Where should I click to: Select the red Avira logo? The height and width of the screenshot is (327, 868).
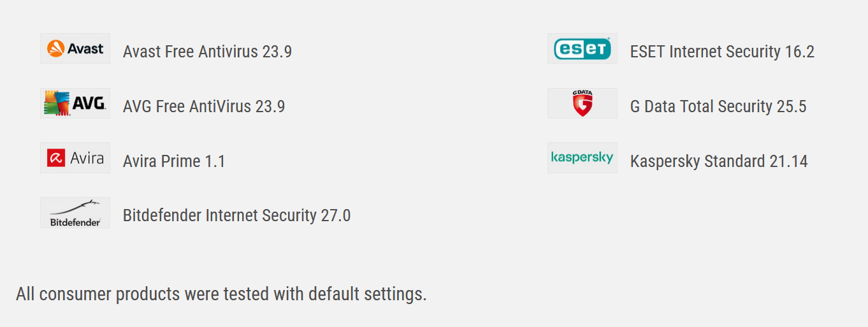pos(75,157)
